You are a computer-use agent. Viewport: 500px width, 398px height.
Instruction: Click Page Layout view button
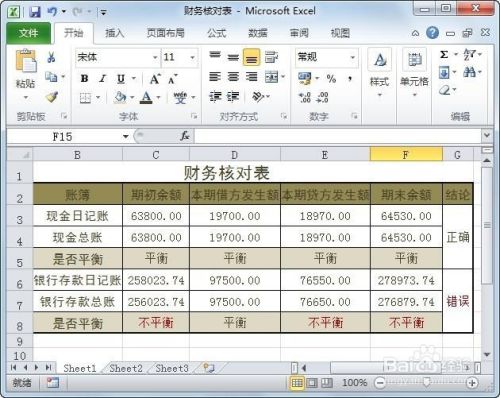tap(312, 383)
